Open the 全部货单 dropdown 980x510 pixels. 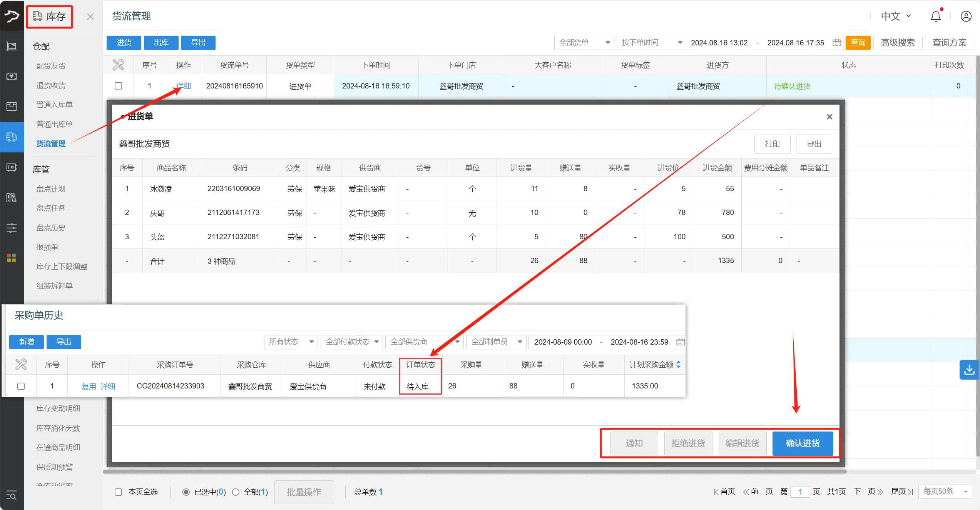coord(584,42)
